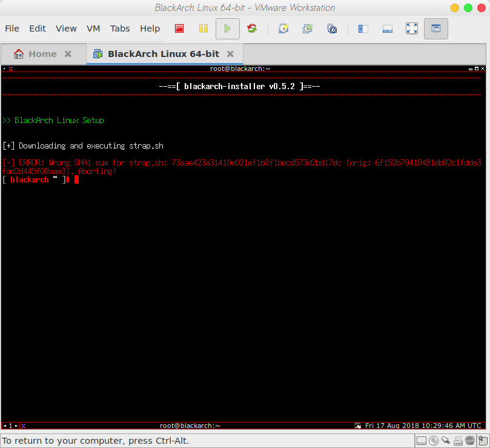The height and width of the screenshot is (448, 490).
Task: Switch to the Home tab
Action: [x=42, y=53]
